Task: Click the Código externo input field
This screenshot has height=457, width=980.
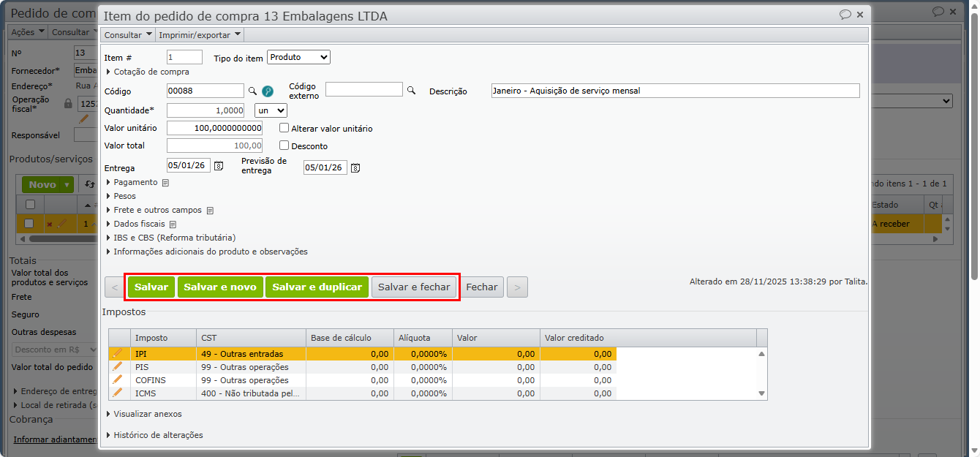Action: tap(364, 89)
